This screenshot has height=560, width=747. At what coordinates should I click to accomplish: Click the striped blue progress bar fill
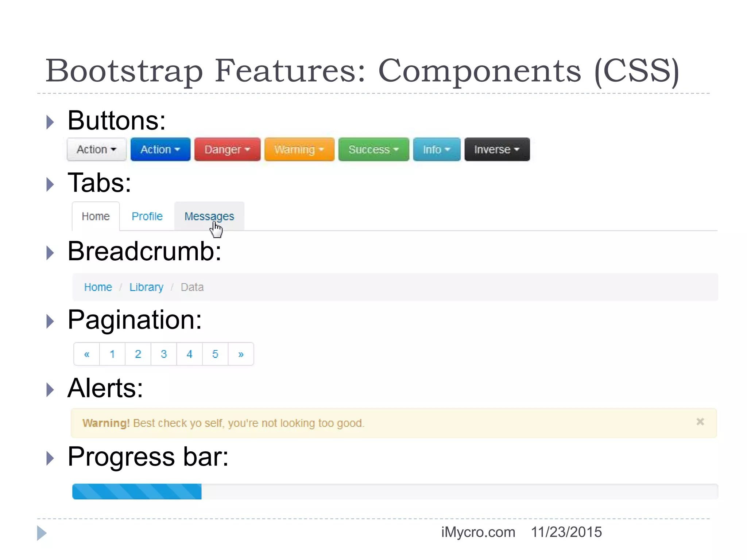pyautogui.click(x=137, y=491)
